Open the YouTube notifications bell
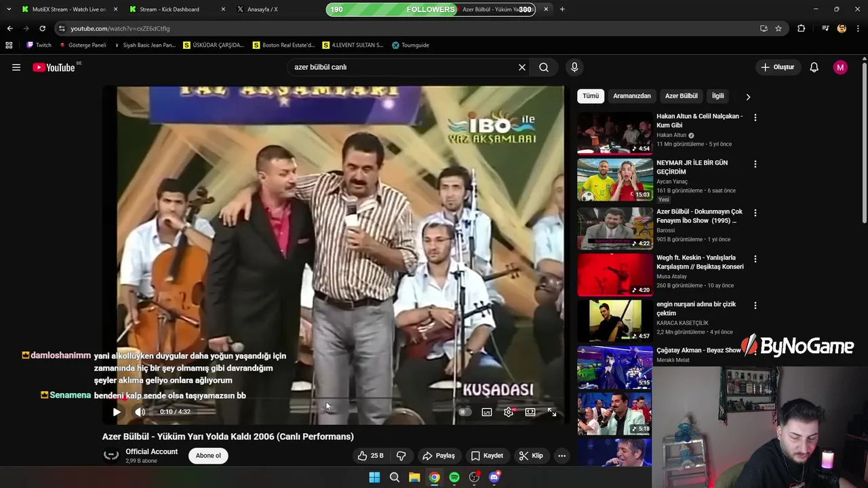868x488 pixels. [x=814, y=67]
